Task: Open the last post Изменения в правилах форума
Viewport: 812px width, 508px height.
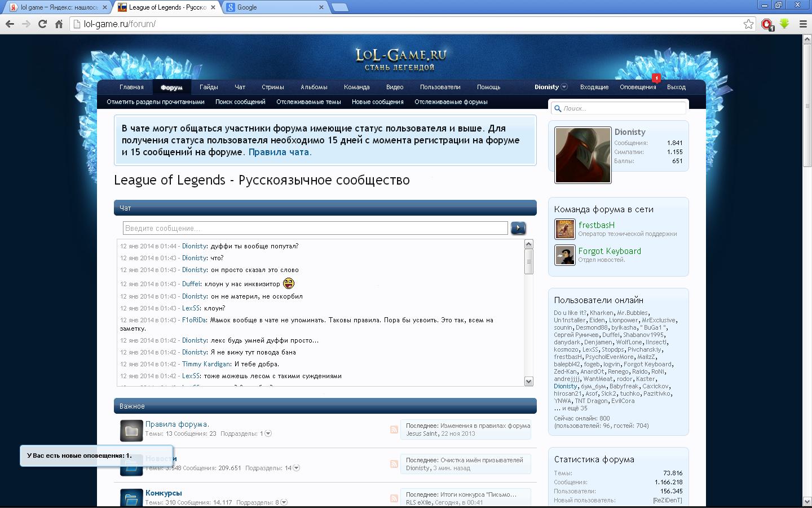Action: (485, 426)
